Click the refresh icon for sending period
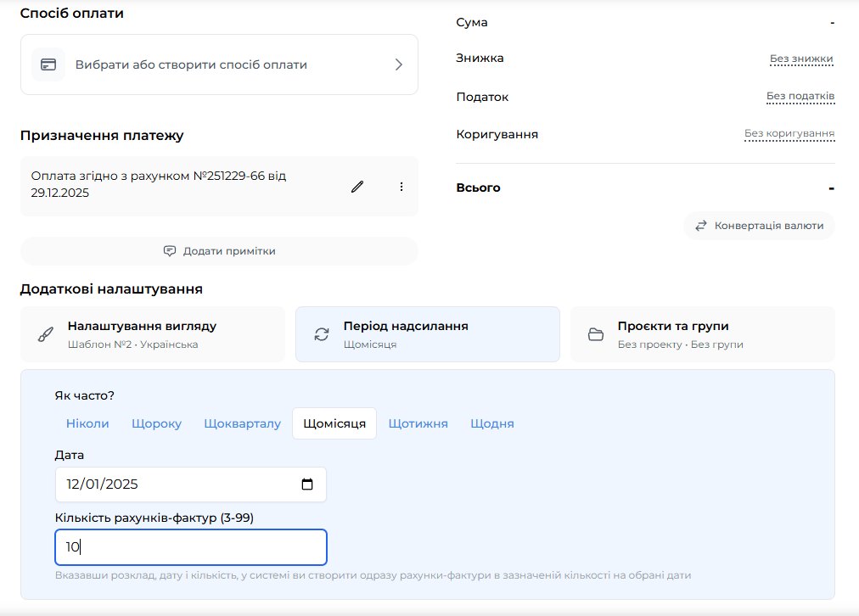 click(x=322, y=334)
